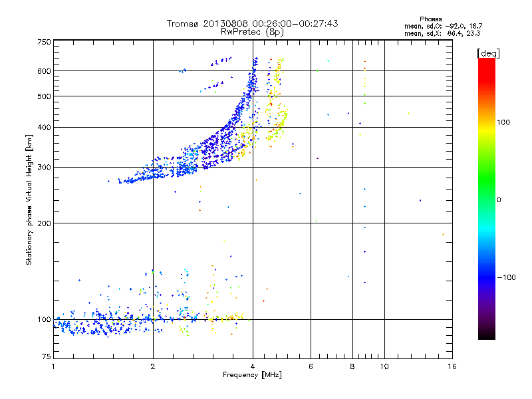Click the x-axis tick label "2"
532x399 pixels.
[153, 366]
